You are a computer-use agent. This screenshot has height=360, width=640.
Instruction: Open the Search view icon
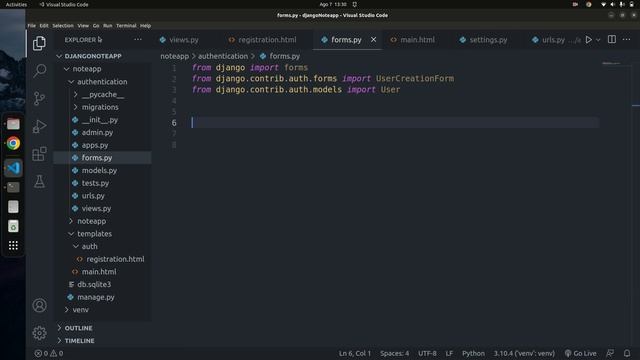(x=39, y=71)
